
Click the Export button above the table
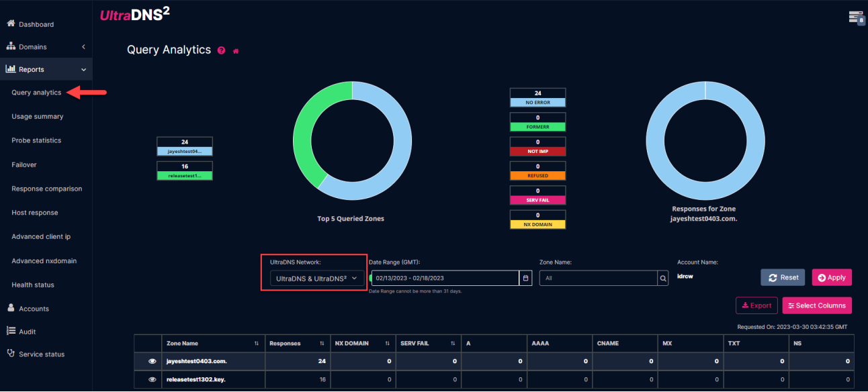tap(756, 305)
